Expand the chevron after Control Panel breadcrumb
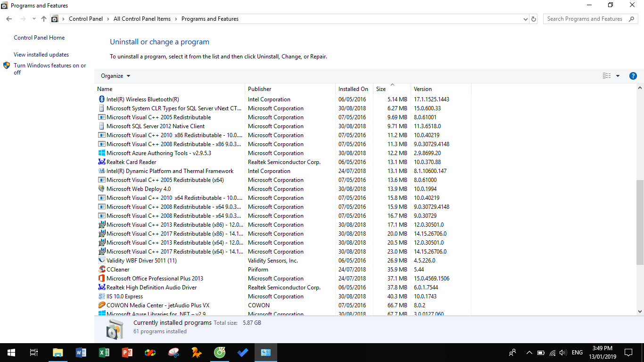The image size is (644, 362). [x=108, y=19]
